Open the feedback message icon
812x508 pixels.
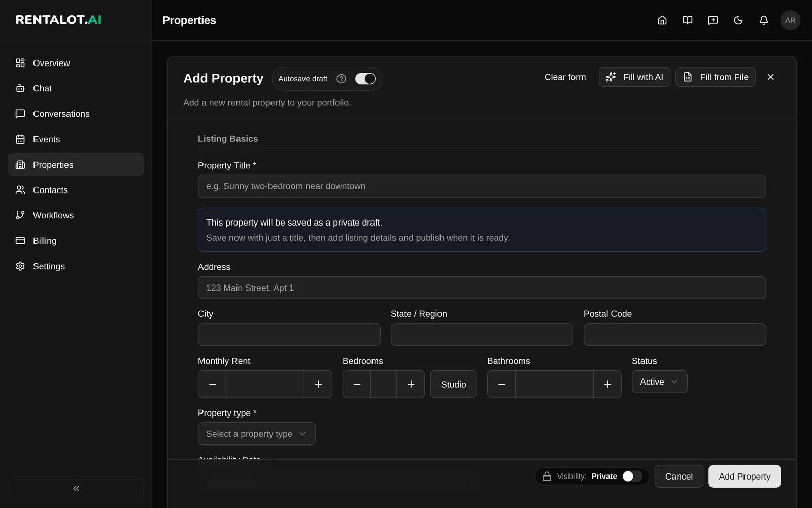click(713, 20)
